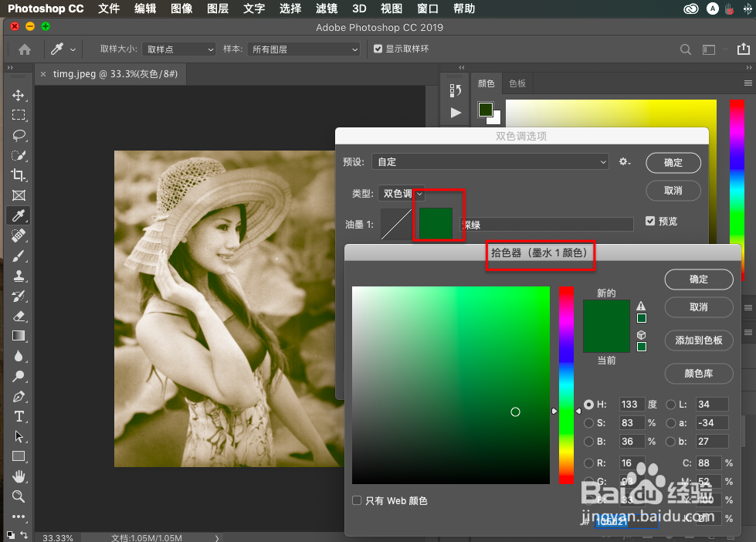Select the Eraser tool
Screen dimensions: 756x542
(19, 317)
